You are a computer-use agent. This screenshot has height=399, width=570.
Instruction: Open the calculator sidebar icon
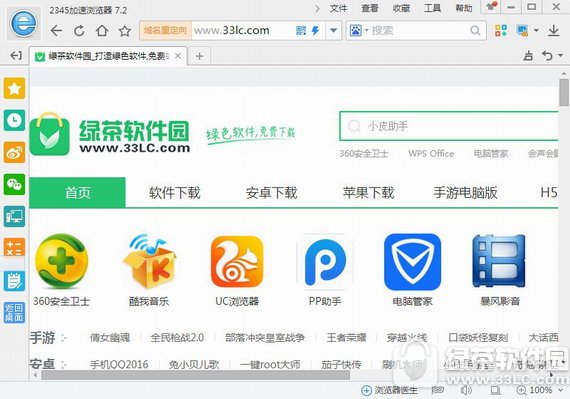[15, 247]
